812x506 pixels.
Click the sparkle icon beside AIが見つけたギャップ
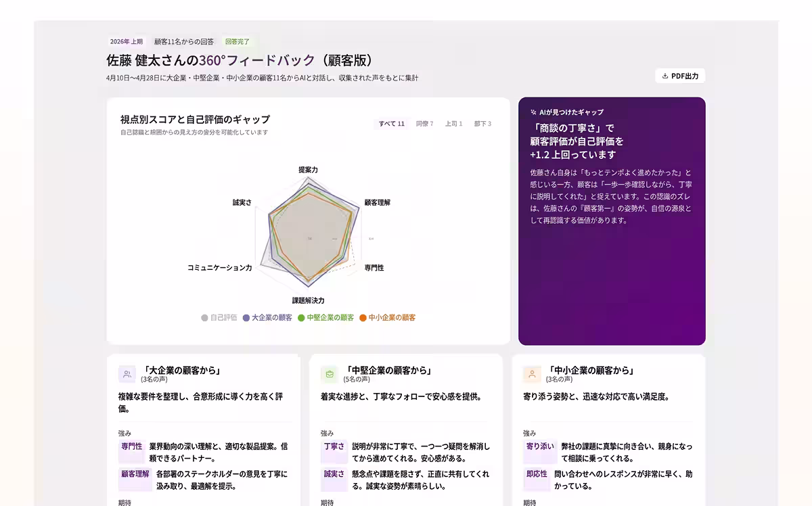click(x=534, y=112)
